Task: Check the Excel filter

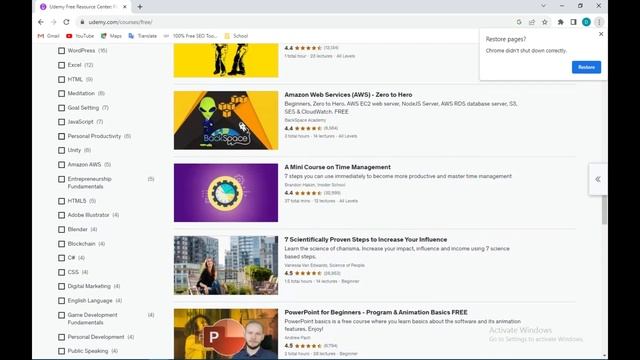Action: [x=62, y=65]
